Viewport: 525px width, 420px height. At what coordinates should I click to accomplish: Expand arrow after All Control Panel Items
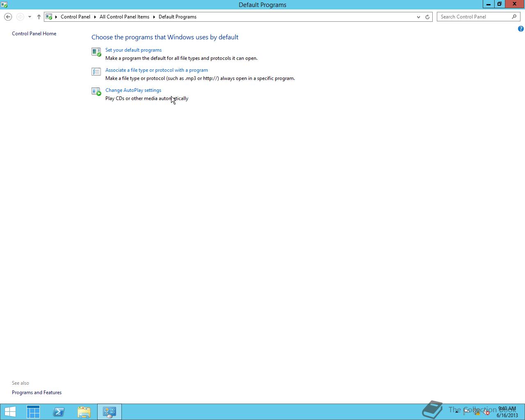154,17
